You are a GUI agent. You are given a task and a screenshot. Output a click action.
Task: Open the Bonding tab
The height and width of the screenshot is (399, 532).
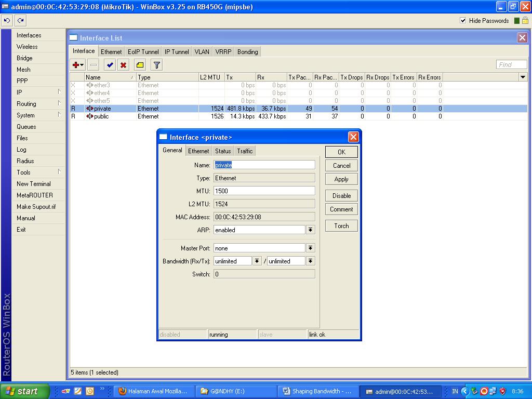(248, 51)
